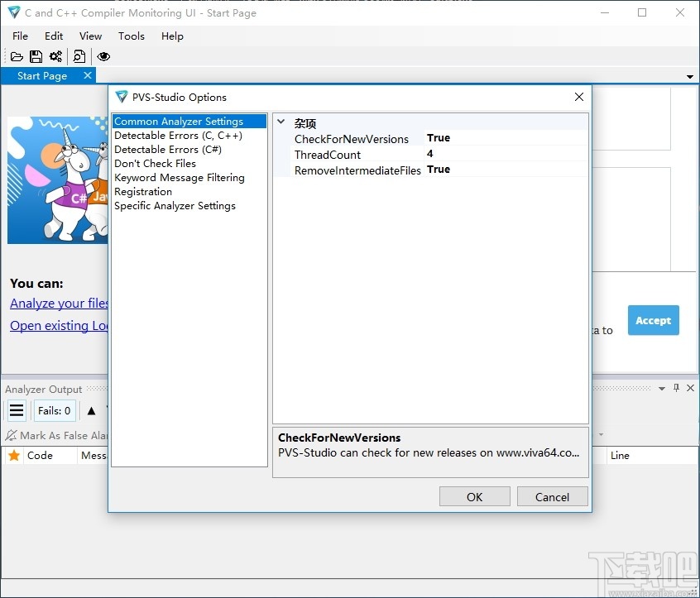The width and height of the screenshot is (700, 598).
Task: Click the RemoveIntermediateFiles True value
Action: tap(439, 170)
